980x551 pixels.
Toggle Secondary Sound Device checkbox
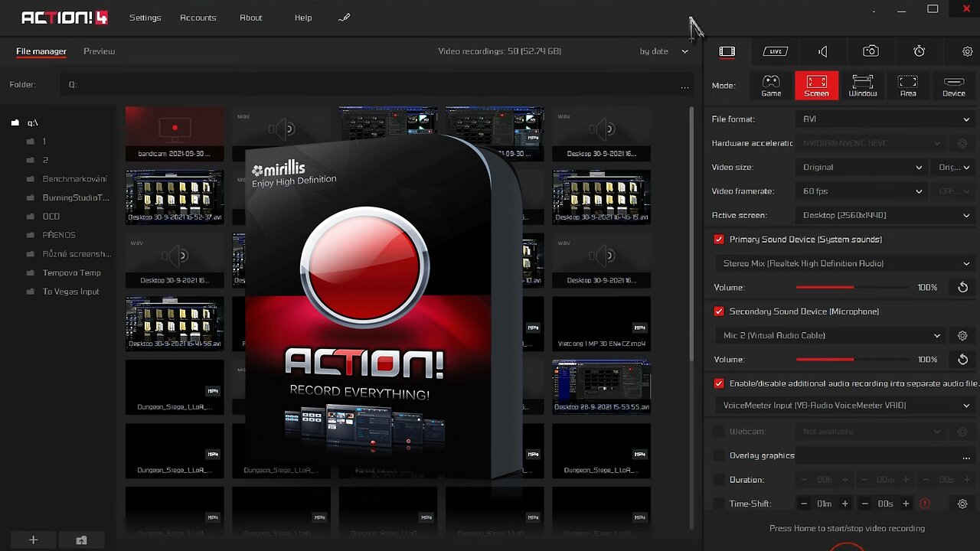pyautogui.click(x=719, y=311)
